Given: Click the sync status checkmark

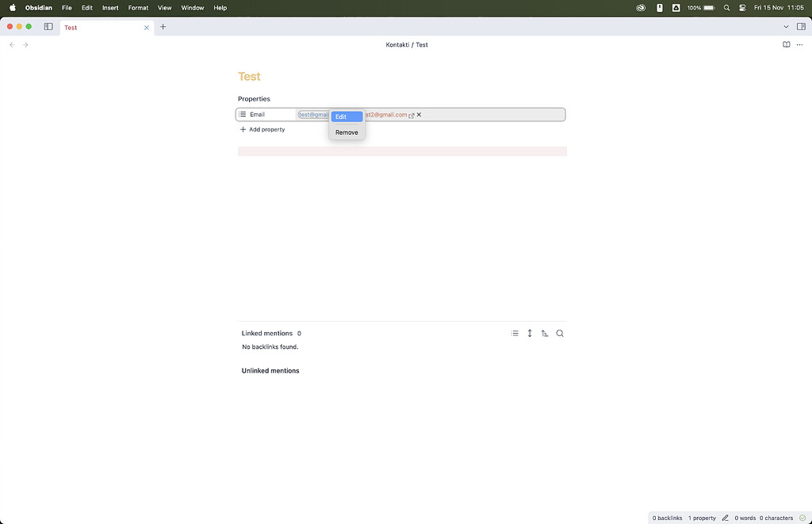Looking at the screenshot, I should [x=802, y=518].
